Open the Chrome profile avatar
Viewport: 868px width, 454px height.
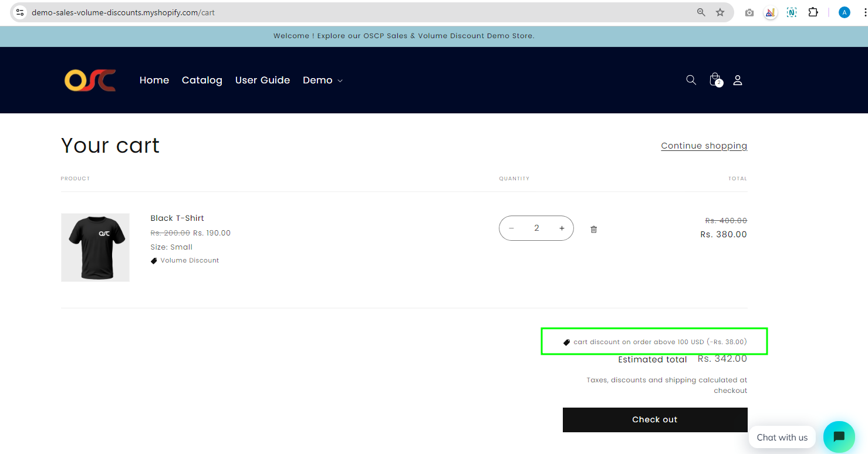[x=844, y=12]
